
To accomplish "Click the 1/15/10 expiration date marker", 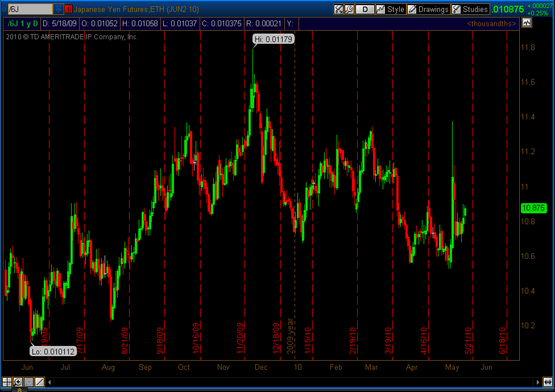I will click(308, 340).
